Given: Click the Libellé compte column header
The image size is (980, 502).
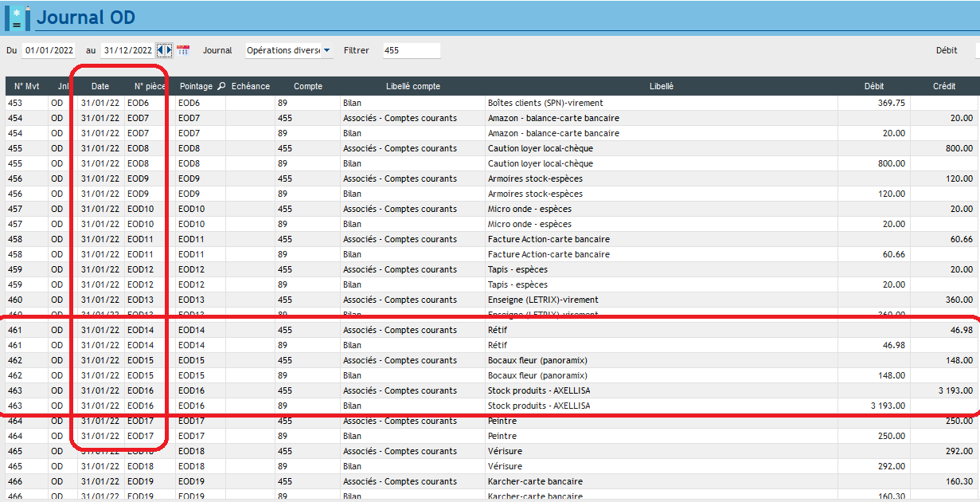Looking at the screenshot, I should pyautogui.click(x=412, y=86).
